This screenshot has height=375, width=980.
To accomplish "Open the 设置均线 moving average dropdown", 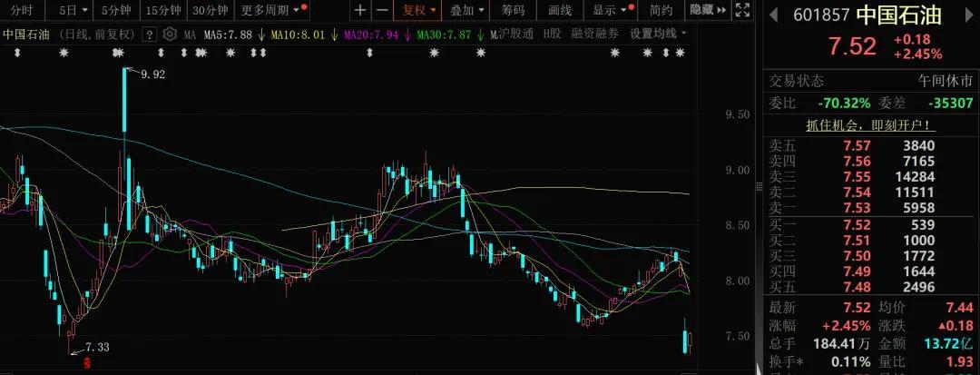I will click(658, 34).
